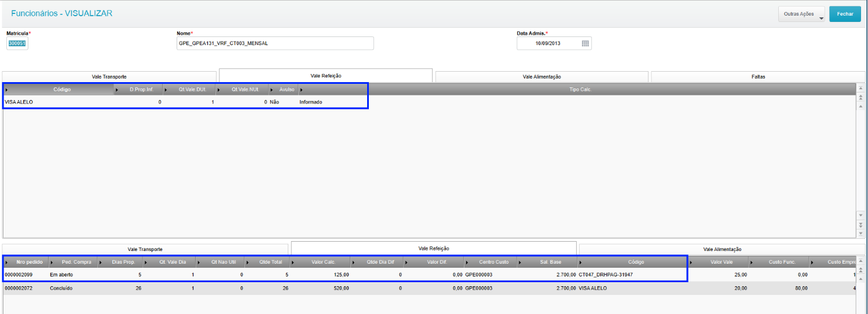Jump to bottom of upper grid
Screen dimensions: 868x314
pos(860,233)
